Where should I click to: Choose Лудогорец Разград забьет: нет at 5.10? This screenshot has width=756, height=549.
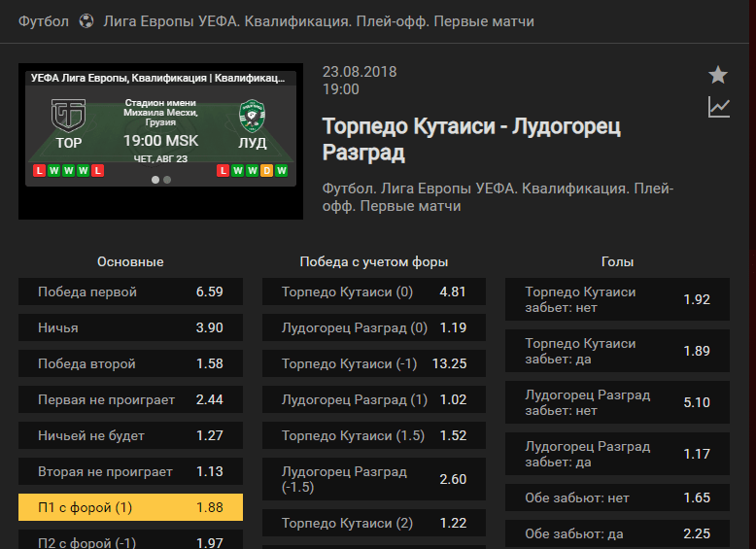(x=618, y=402)
